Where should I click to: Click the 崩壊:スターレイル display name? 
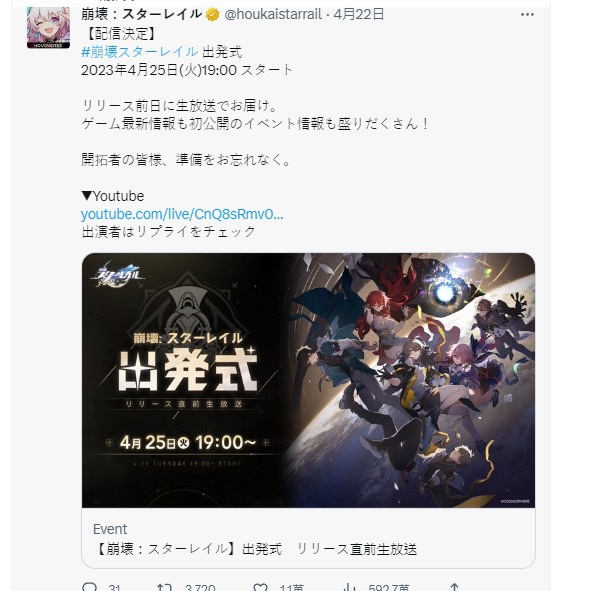pyautogui.click(x=142, y=15)
